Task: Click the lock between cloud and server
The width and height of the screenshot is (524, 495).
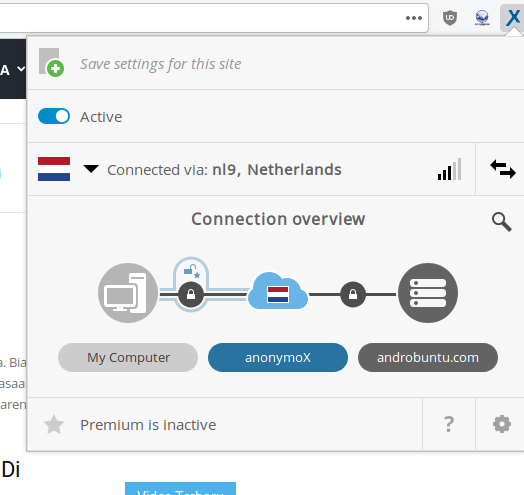Action: tap(353, 294)
